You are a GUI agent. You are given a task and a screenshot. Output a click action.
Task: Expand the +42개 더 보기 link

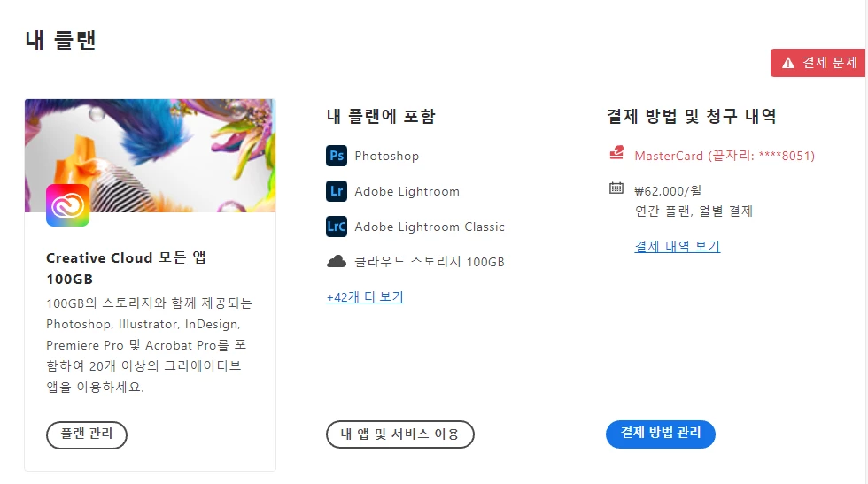[365, 297]
